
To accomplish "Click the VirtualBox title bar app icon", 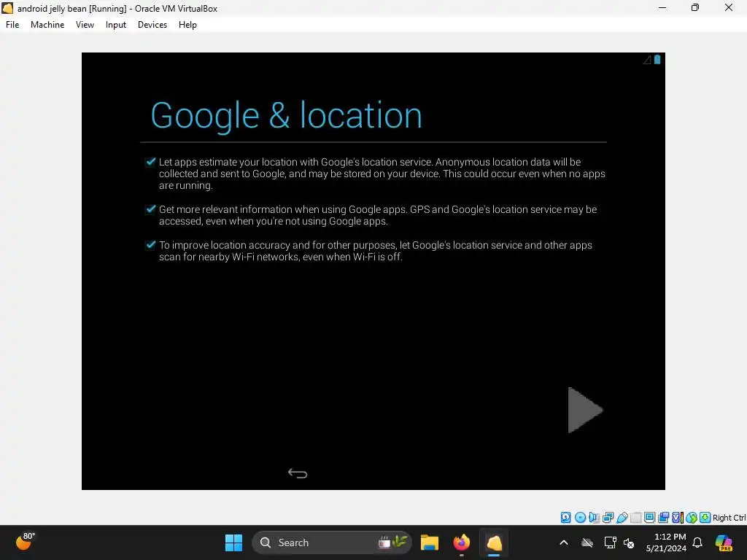I will point(7,8).
